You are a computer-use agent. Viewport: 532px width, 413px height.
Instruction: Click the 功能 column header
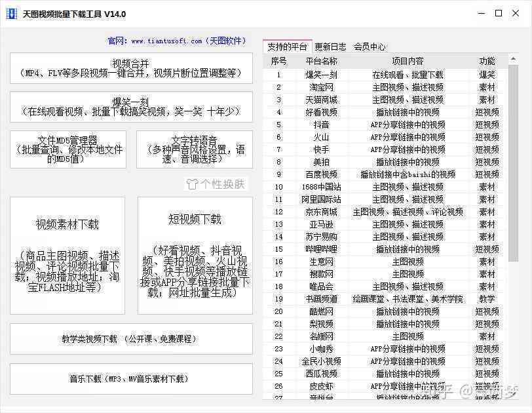click(x=487, y=61)
